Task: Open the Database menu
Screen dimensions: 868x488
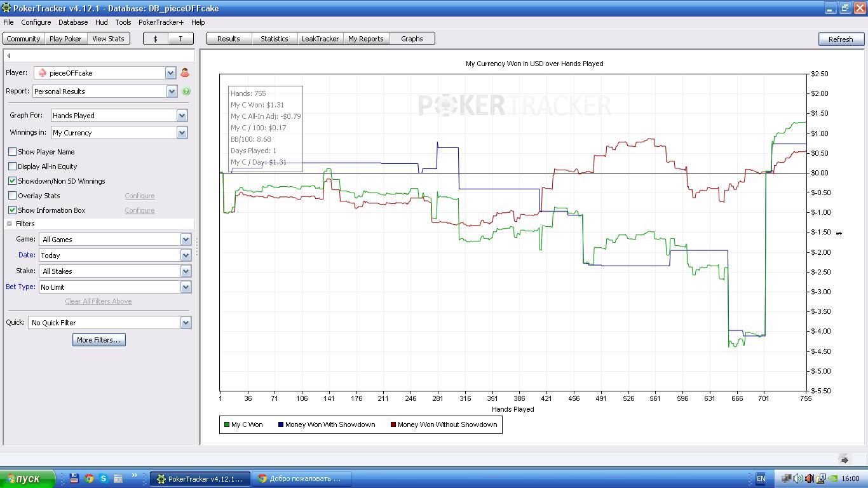Action: coord(73,22)
